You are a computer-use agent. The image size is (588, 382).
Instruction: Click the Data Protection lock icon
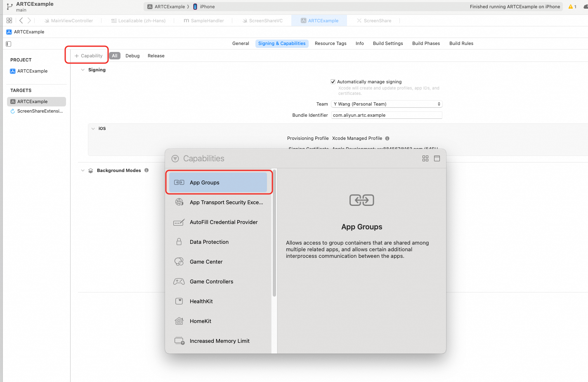click(179, 242)
